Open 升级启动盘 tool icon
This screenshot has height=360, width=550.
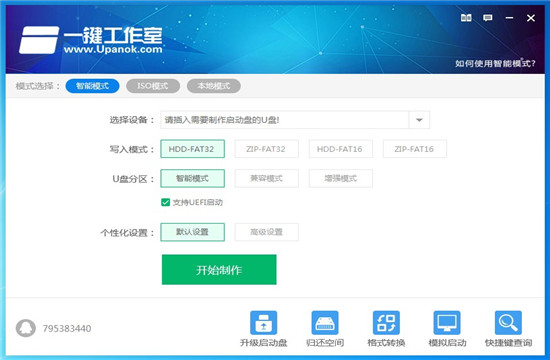click(263, 323)
